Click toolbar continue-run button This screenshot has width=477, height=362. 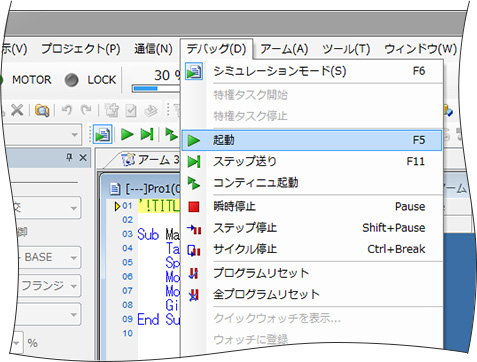pos(172,135)
